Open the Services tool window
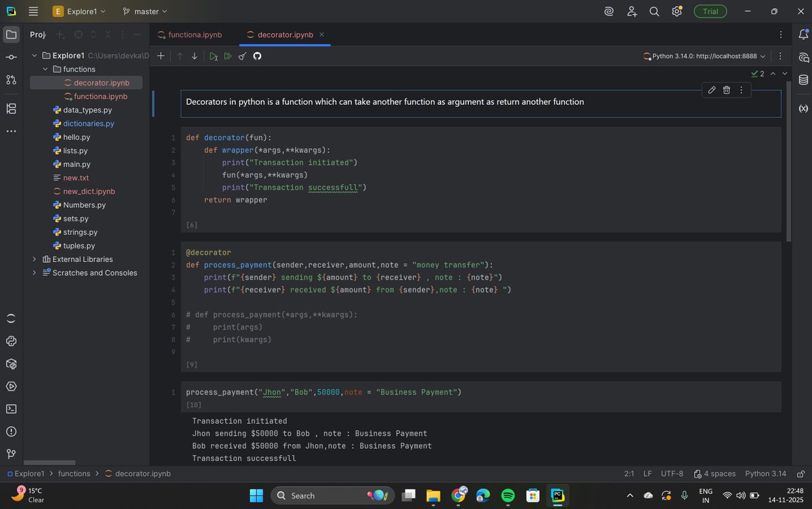 (11, 386)
